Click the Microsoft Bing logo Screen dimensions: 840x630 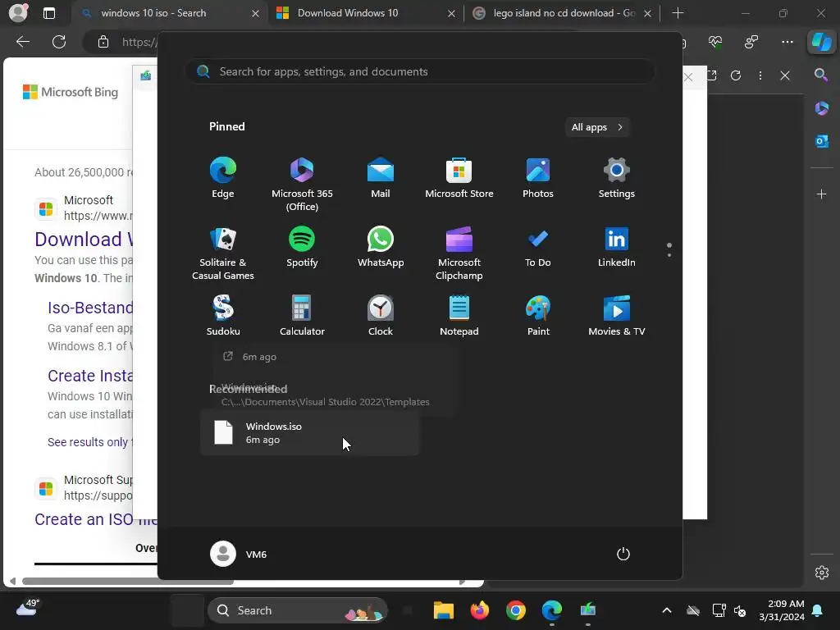point(71,92)
